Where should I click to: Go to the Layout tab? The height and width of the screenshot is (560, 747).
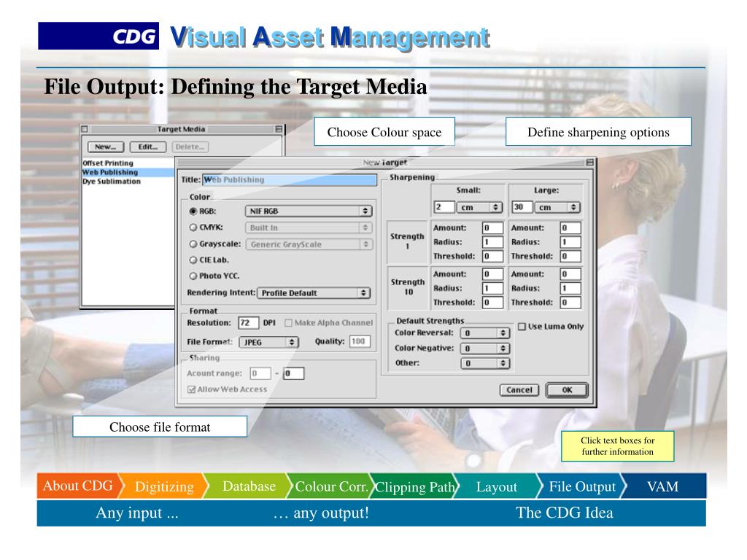(x=496, y=486)
